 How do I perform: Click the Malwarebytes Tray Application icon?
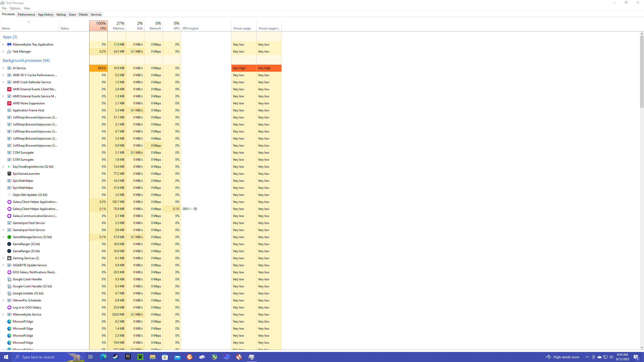(9, 44)
